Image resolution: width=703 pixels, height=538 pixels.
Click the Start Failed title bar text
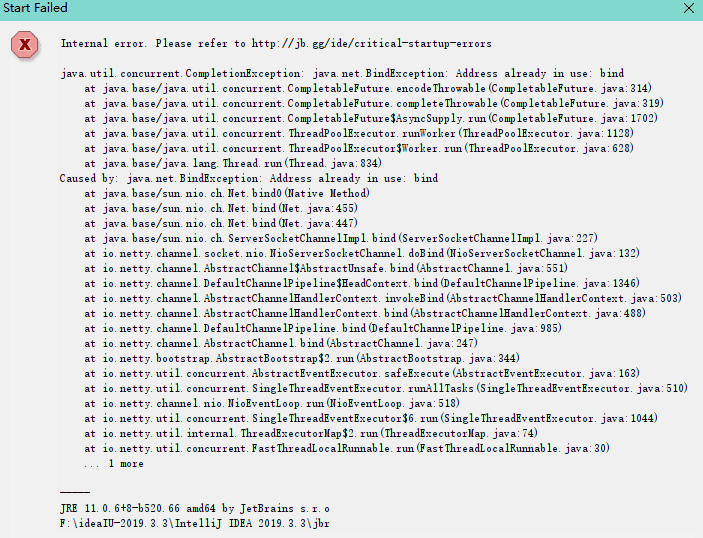(x=35, y=8)
